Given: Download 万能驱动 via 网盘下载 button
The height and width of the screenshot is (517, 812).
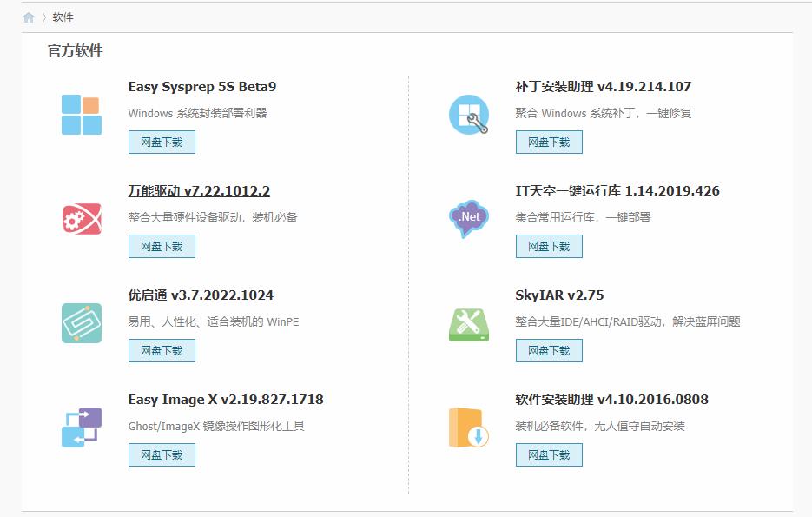Looking at the screenshot, I should click(x=162, y=247).
